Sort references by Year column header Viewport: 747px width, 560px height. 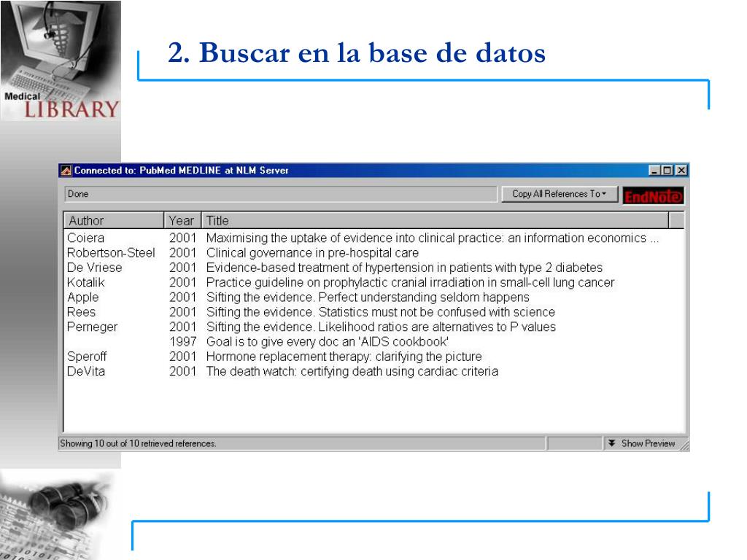pos(182,220)
